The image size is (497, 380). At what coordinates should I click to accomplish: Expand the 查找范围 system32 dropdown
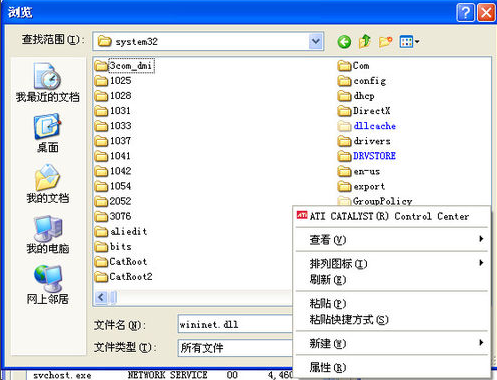315,41
